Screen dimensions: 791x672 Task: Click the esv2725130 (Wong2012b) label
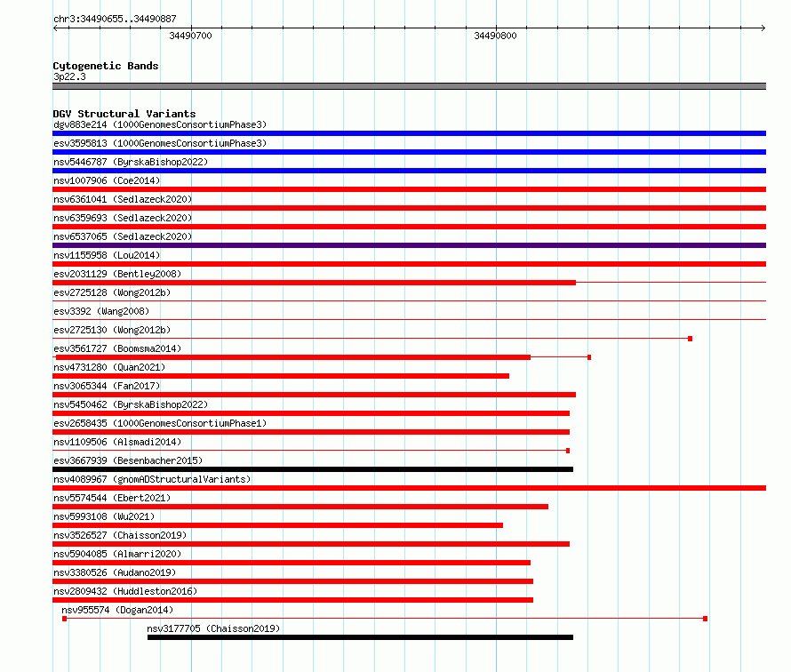pos(112,330)
